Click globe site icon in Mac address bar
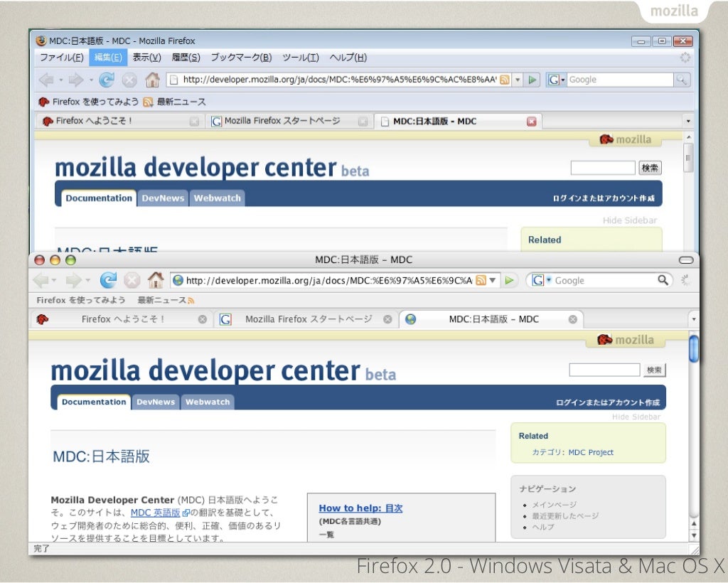The image size is (728, 583). point(178,280)
